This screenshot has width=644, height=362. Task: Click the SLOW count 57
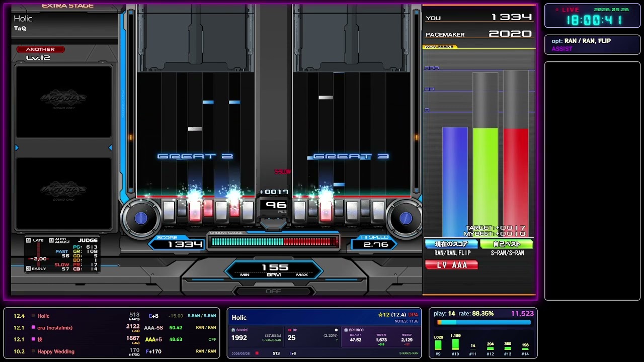(x=66, y=269)
